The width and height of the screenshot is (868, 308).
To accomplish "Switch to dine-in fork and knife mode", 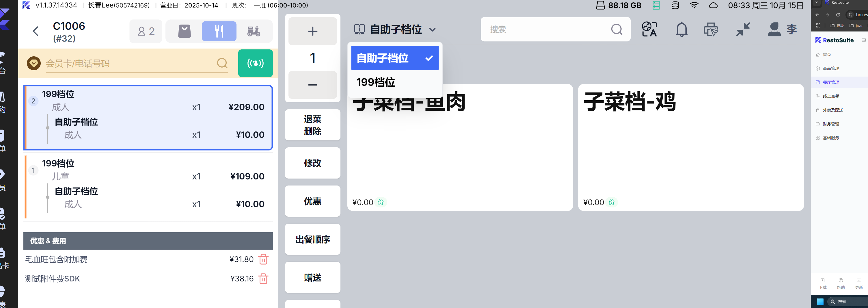I will coord(219,31).
